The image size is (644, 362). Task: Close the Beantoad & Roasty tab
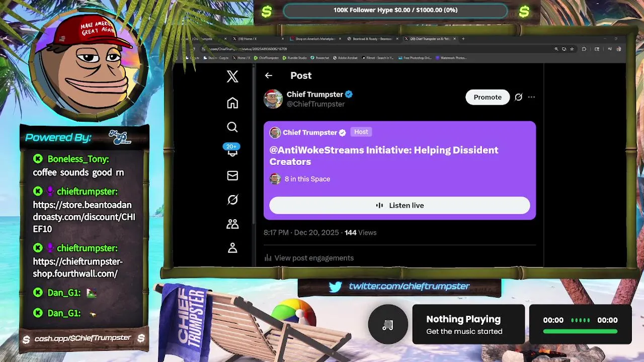click(x=397, y=39)
